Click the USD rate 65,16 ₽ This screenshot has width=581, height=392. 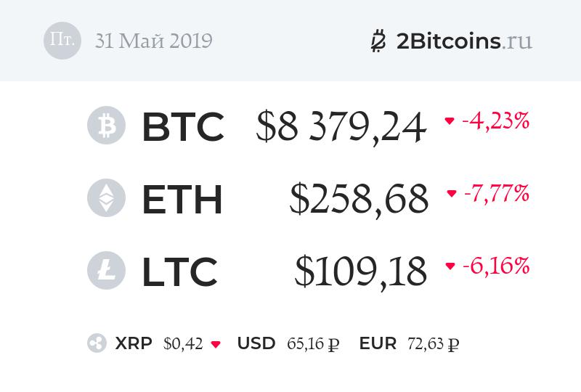click(312, 343)
